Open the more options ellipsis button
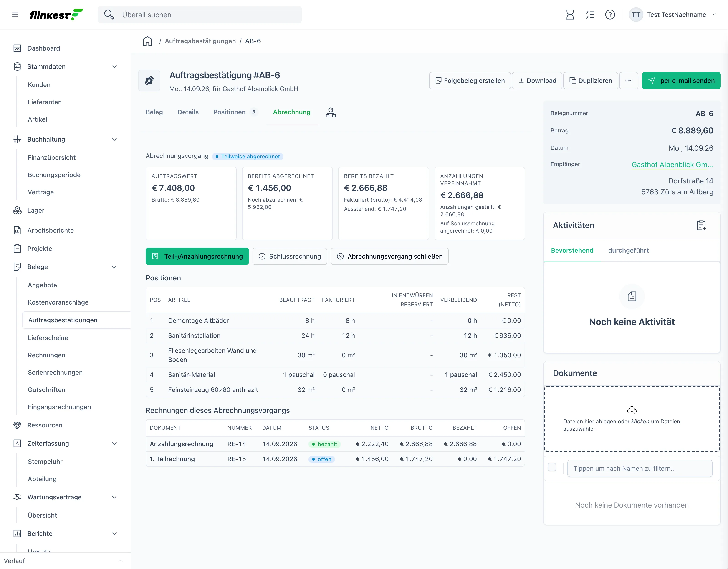The width and height of the screenshot is (728, 569). pyautogui.click(x=629, y=81)
